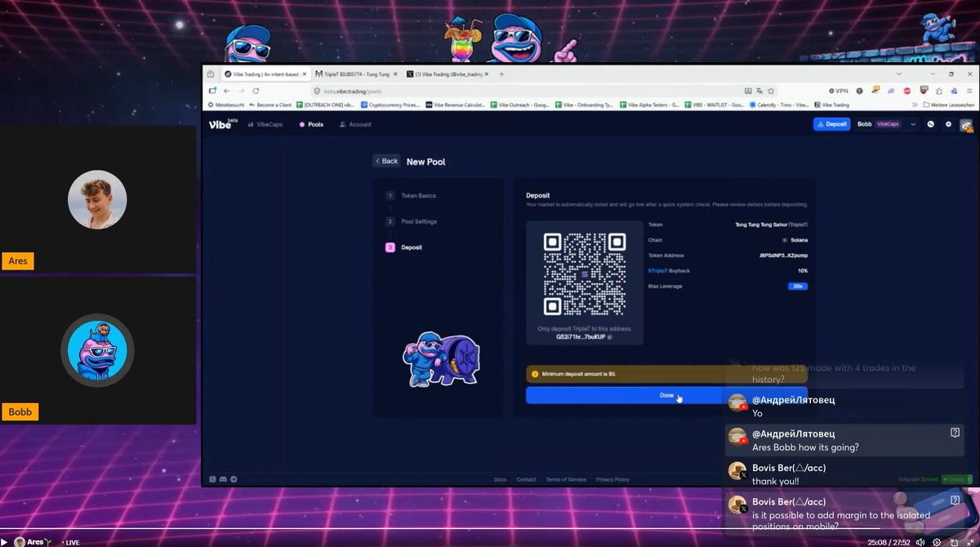Viewport: 980px width, 547px height.
Task: Reload the page with the refresh icon
Action: tap(254, 91)
